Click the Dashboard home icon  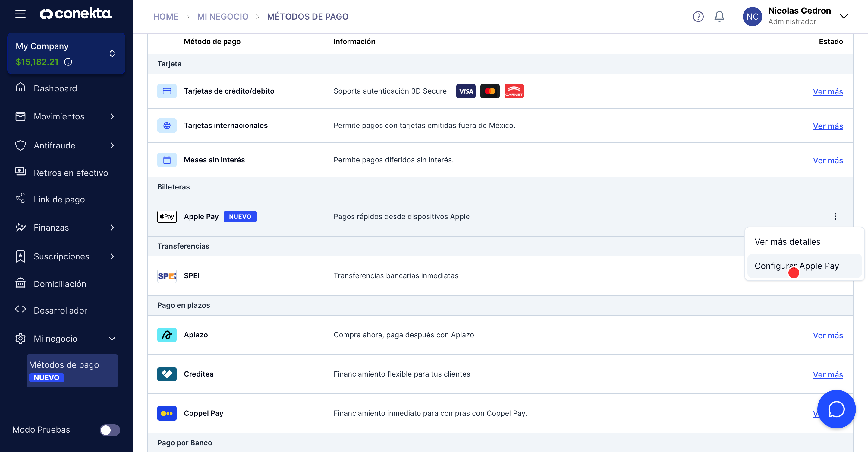tap(20, 88)
